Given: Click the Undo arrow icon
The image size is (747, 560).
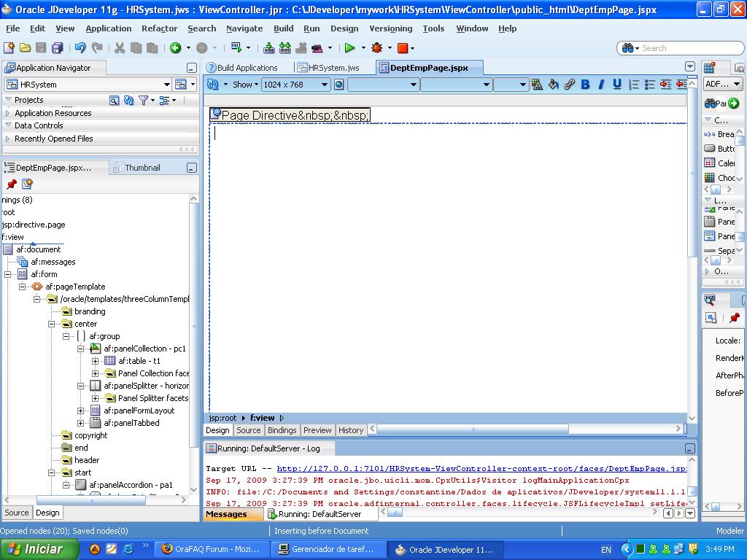Looking at the screenshot, I should [x=80, y=48].
